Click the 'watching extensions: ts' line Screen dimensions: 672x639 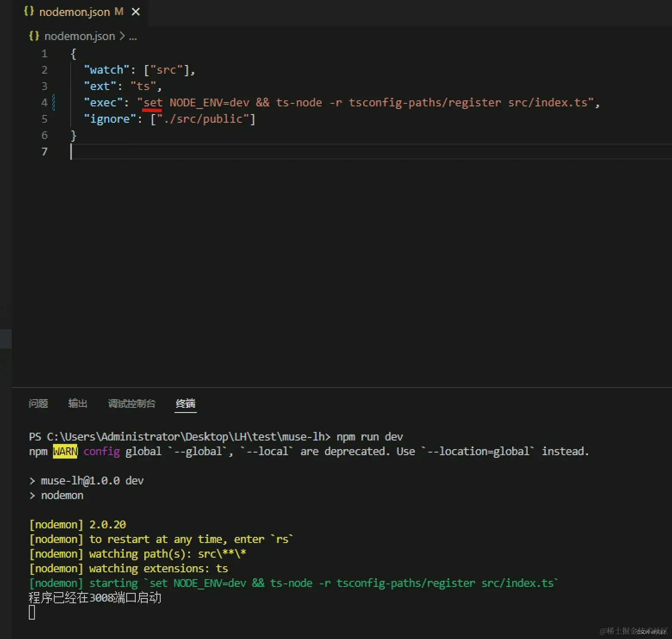point(128,569)
